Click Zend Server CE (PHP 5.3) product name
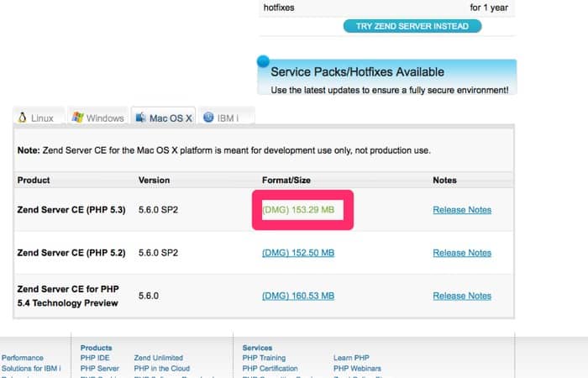 click(71, 210)
